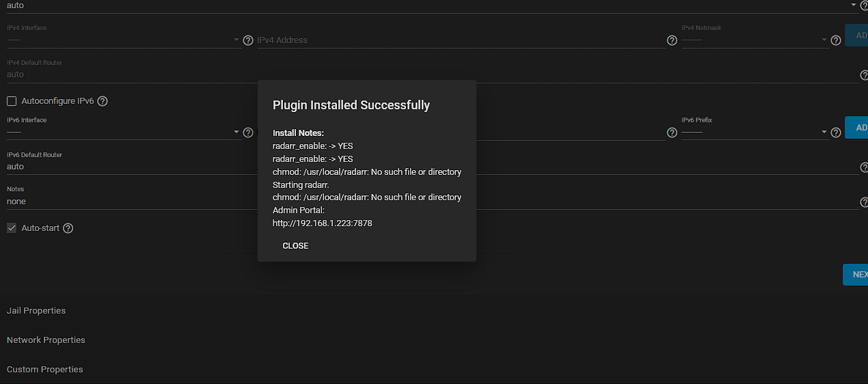This screenshot has height=384, width=868.
Task: Expand the IPv4 Netmask dropdown
Action: (755, 40)
